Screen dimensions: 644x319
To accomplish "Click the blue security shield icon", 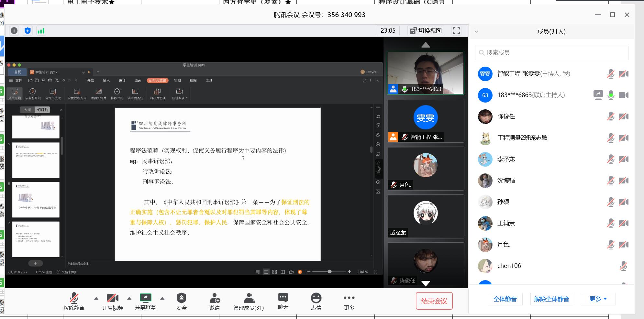I will pos(28,31).
